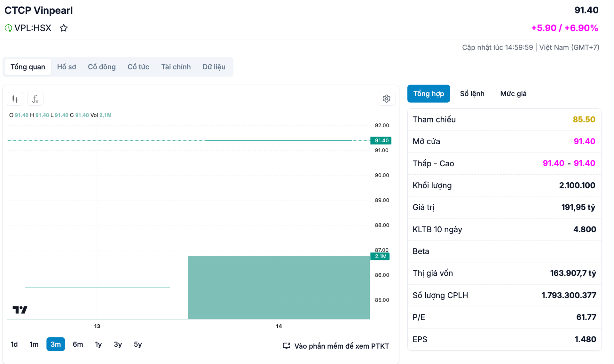Click the OHLC values line above chart
Image resolution: width=614 pixels, height=364 pixels.
(x=60, y=115)
